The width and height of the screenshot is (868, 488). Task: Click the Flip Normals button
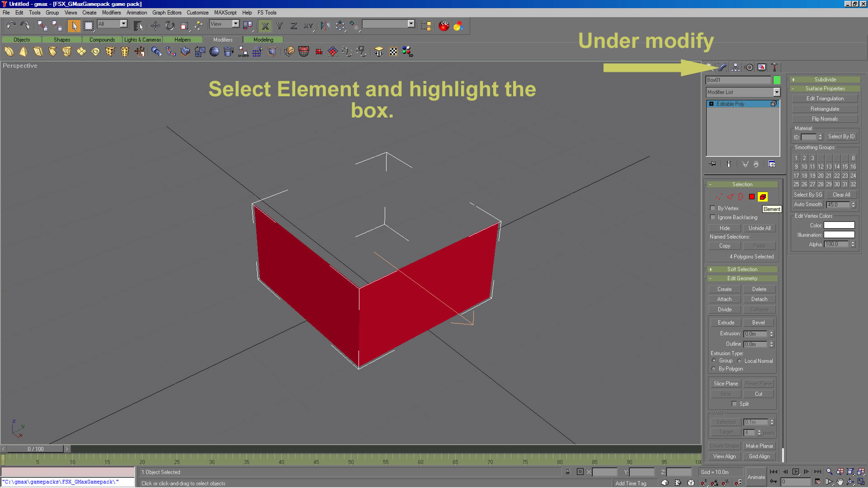pyautogui.click(x=825, y=119)
